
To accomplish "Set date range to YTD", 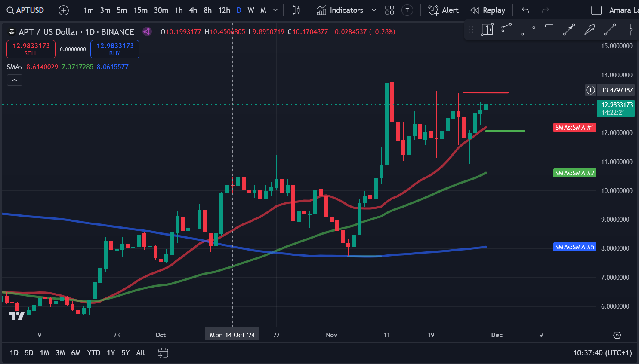I will click(x=93, y=353).
